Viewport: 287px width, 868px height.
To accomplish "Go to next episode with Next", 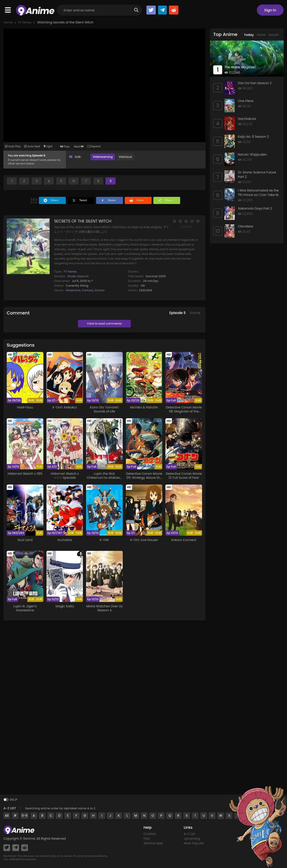I will coord(79,146).
